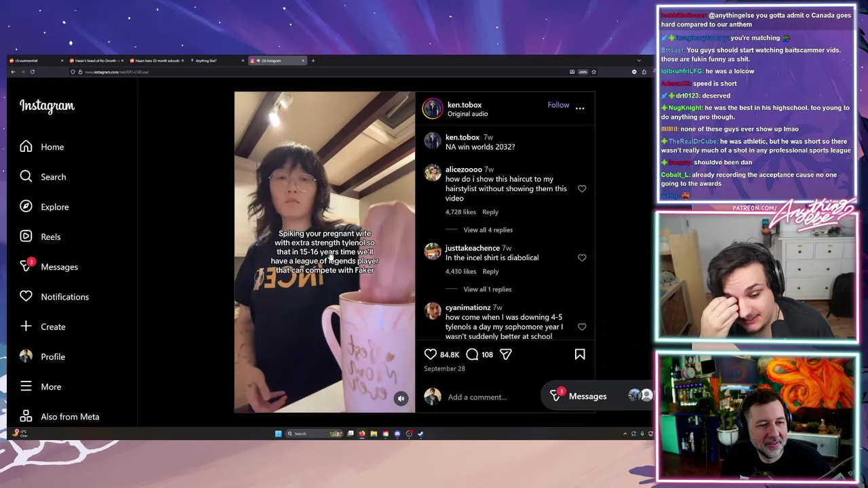
Task: Expand View all 4 replies
Action: click(488, 230)
